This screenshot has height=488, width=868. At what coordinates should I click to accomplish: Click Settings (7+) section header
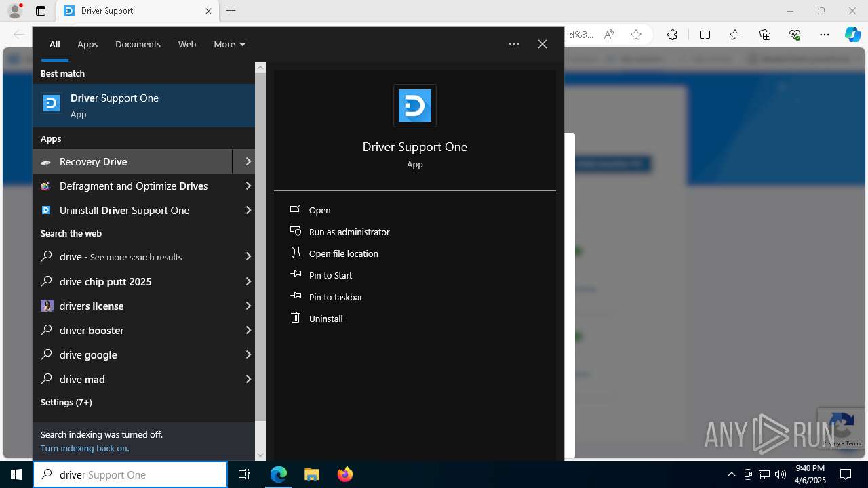point(66,402)
